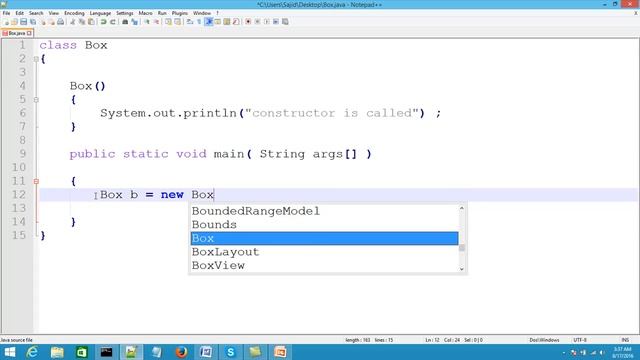Open the Settings menu

pyautogui.click(x=124, y=13)
